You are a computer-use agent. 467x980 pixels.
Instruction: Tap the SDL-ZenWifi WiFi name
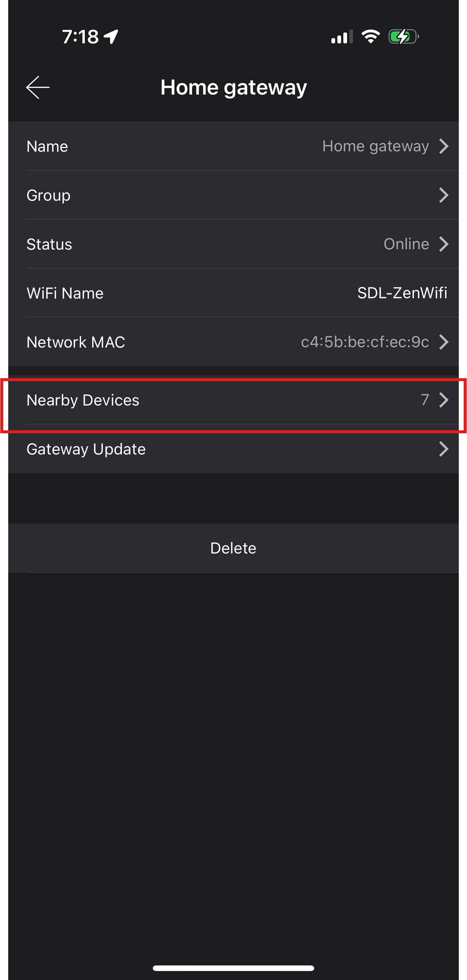point(402,293)
